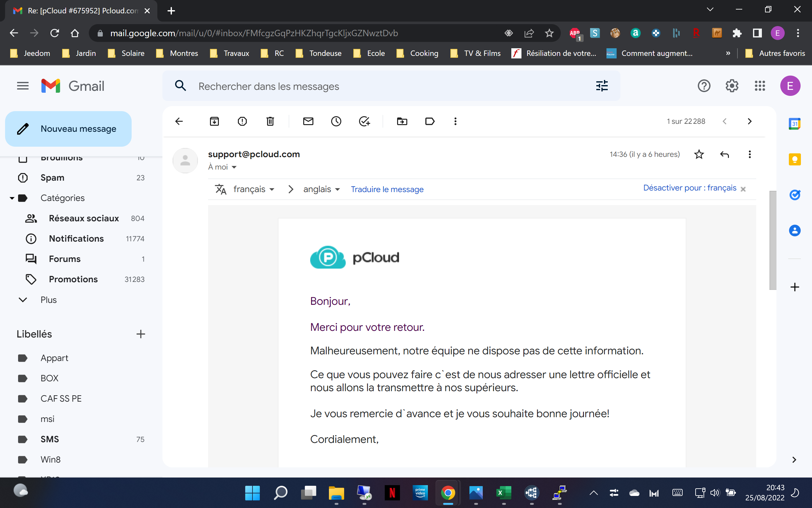Open Gmail help

pyautogui.click(x=704, y=86)
